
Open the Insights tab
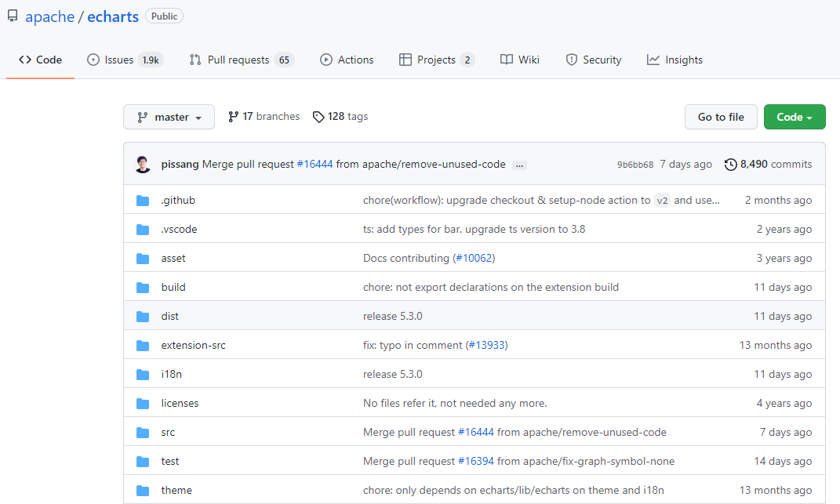click(675, 60)
